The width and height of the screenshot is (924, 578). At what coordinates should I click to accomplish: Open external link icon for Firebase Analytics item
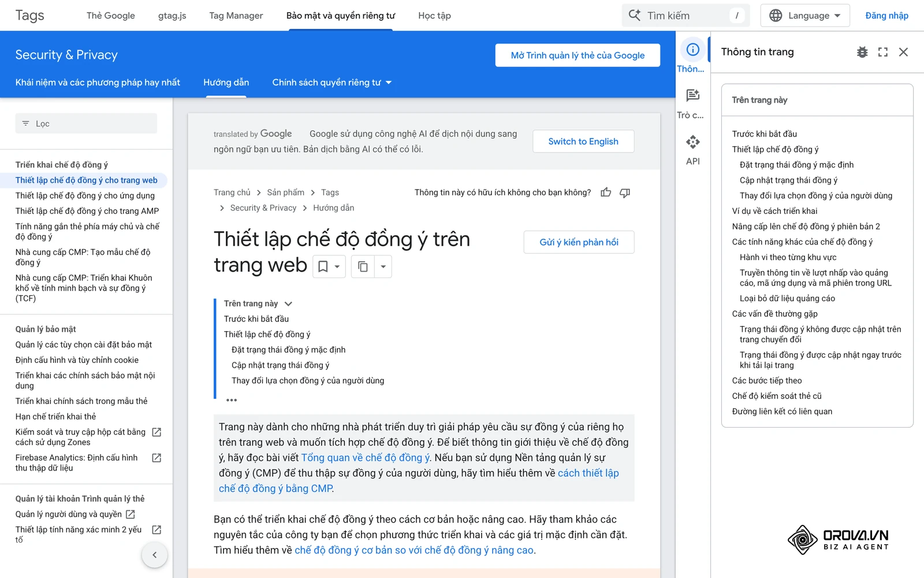click(157, 458)
